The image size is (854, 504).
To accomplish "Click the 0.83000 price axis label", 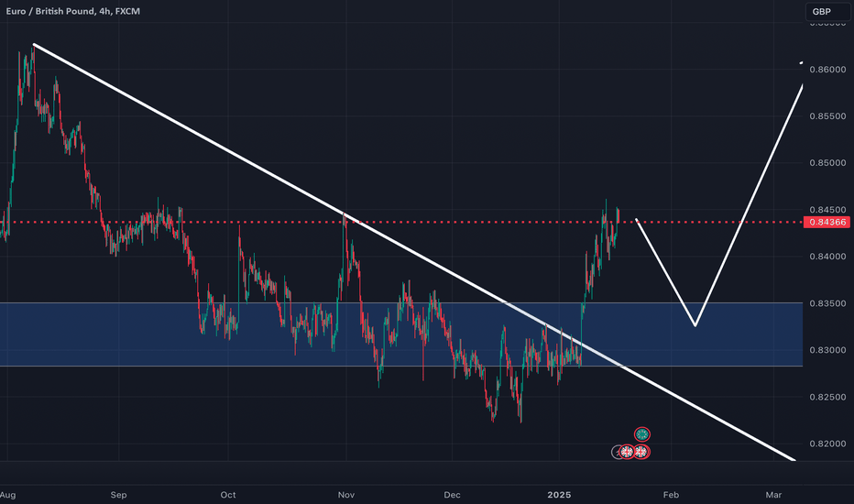I will (827, 350).
